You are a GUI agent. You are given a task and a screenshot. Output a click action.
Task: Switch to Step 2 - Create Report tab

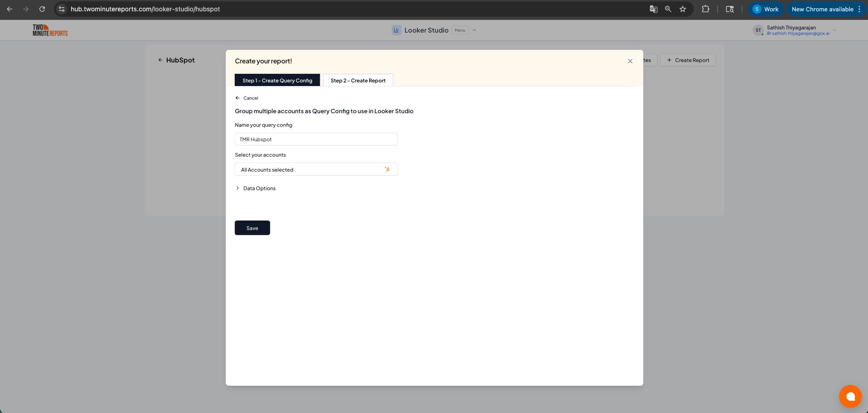coord(358,80)
